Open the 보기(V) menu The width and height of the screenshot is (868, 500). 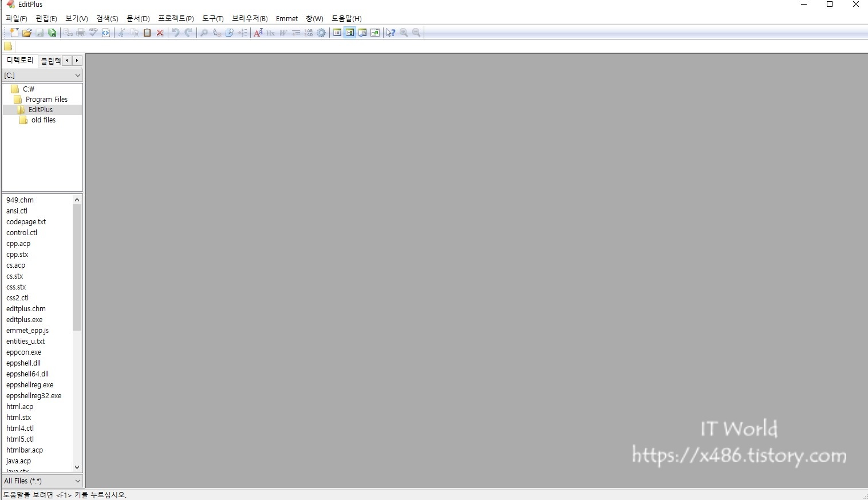point(77,18)
